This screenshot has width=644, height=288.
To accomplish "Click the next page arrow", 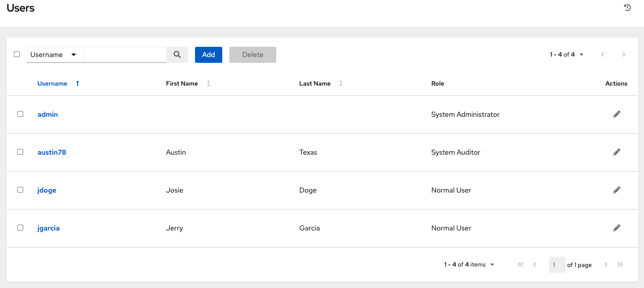I will tap(623, 54).
